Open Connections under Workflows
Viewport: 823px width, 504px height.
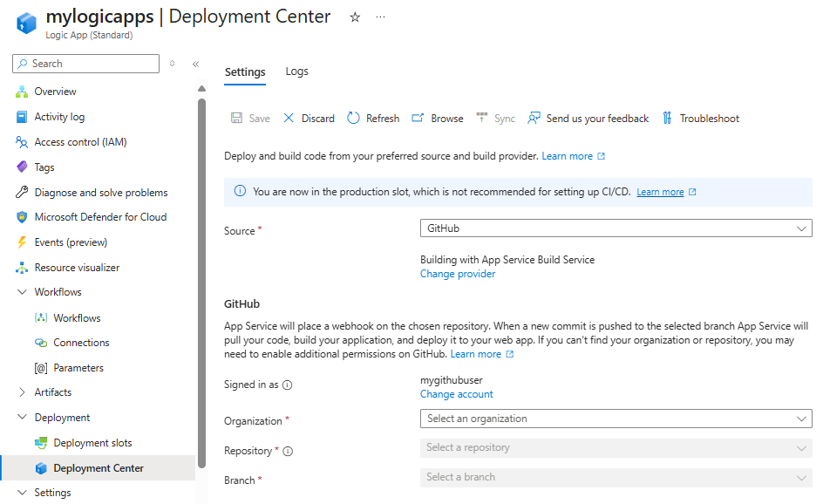(x=81, y=343)
